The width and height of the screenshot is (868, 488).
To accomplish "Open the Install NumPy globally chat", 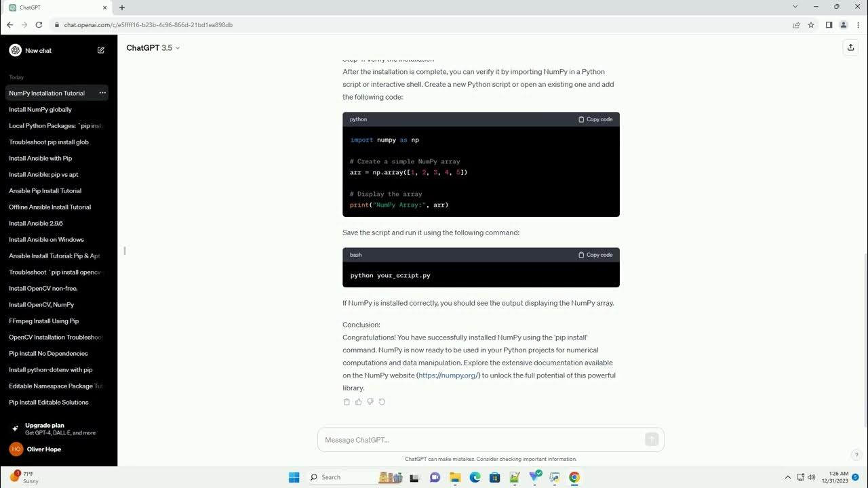I will tap(57, 109).
